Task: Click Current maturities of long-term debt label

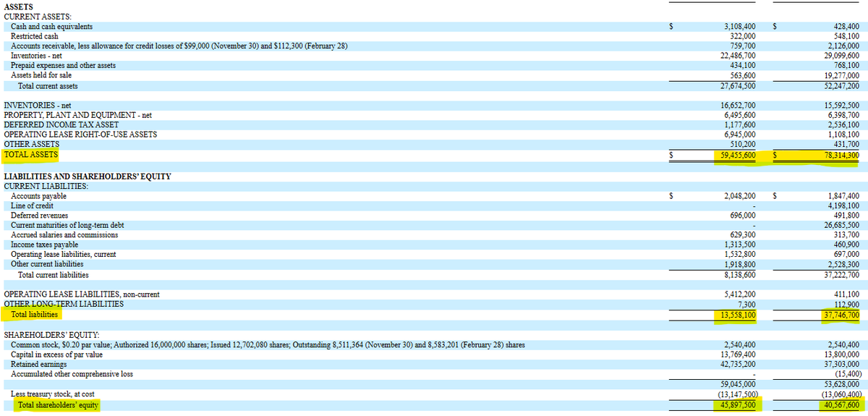Action: point(67,226)
